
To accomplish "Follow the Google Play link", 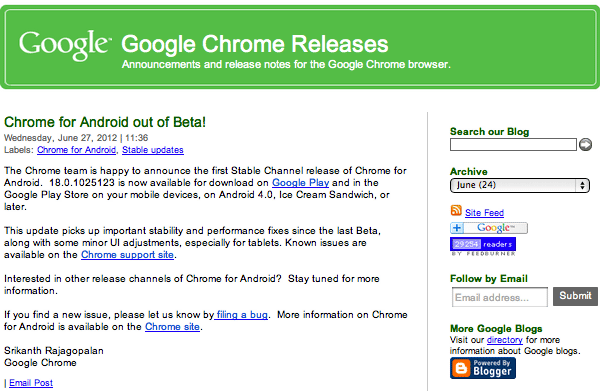I will (300, 183).
